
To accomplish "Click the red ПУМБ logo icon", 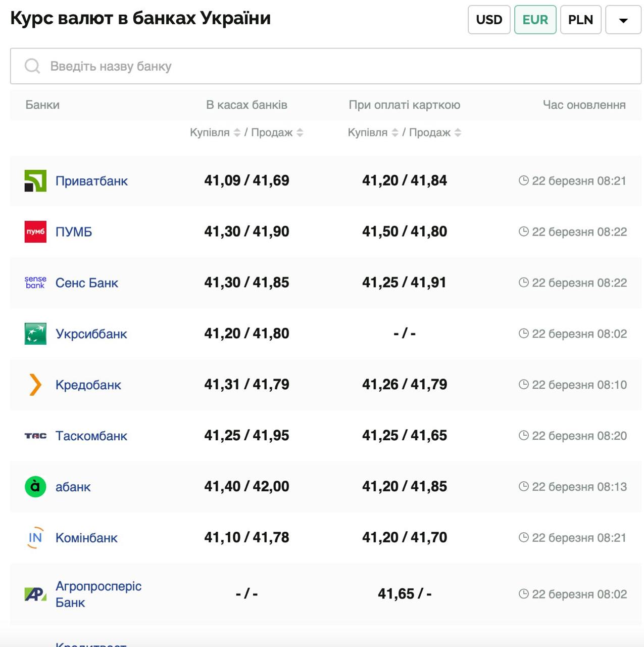I will (x=35, y=232).
